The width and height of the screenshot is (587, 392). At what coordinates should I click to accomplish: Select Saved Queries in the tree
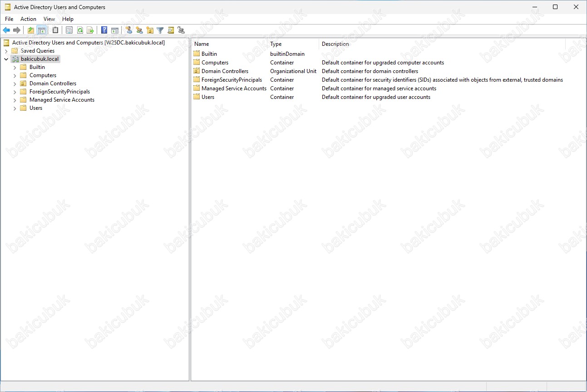[38, 51]
